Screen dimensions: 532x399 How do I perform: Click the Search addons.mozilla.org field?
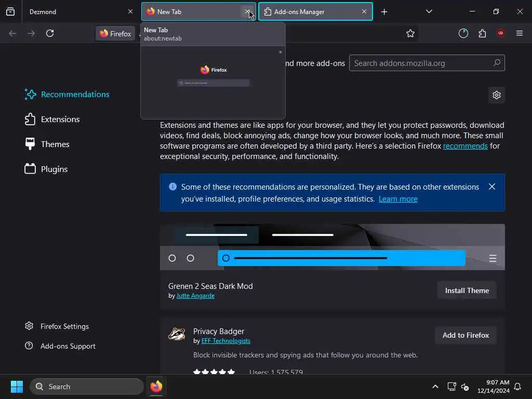tap(427, 63)
